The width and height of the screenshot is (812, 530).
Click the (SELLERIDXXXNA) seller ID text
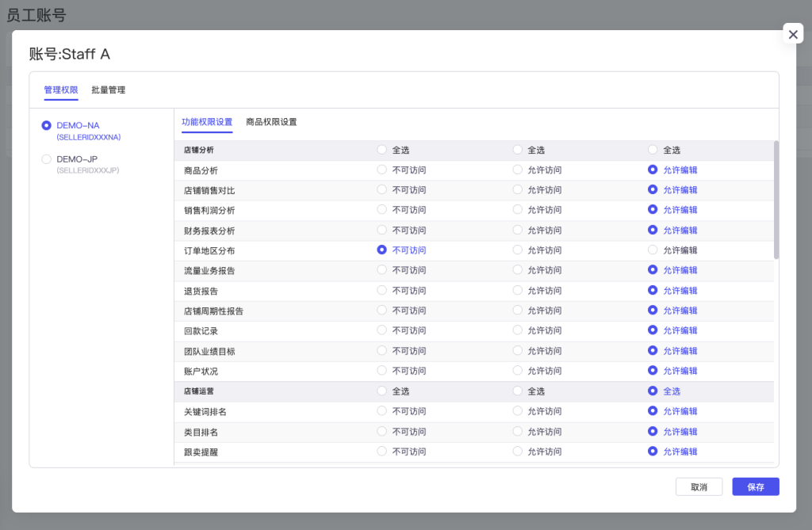89,137
